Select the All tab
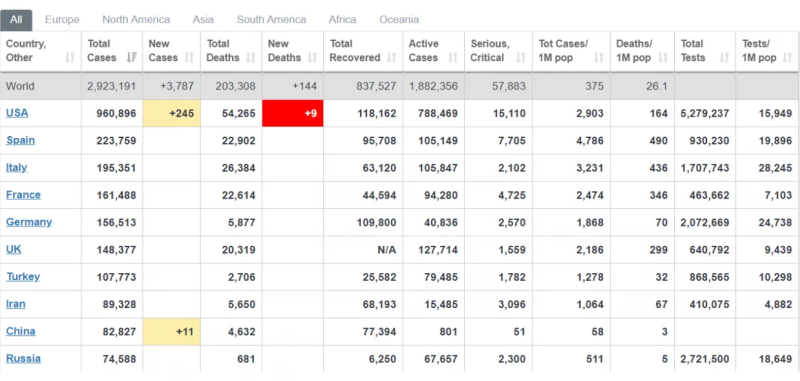Image resolution: width=800 pixels, height=381 pixels. point(16,20)
